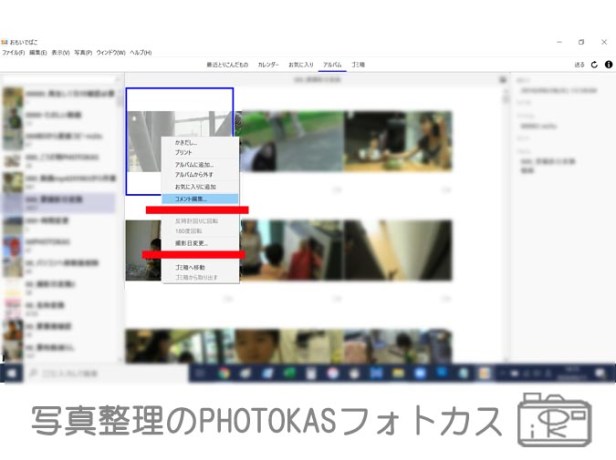Click the album sidebar scrollbar

click(x=120, y=223)
